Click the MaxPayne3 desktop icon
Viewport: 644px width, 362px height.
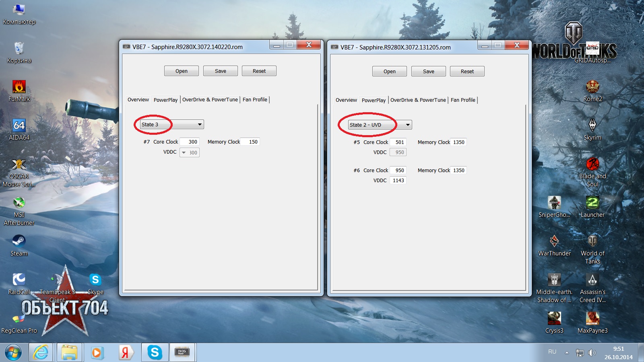tap(592, 322)
